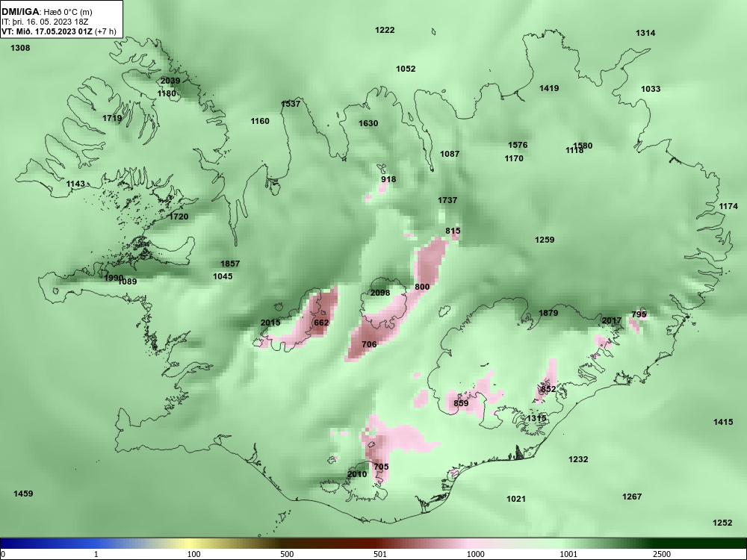747x560 pixels.
Task: Select the 800 value label
Action: pyautogui.click(x=421, y=287)
